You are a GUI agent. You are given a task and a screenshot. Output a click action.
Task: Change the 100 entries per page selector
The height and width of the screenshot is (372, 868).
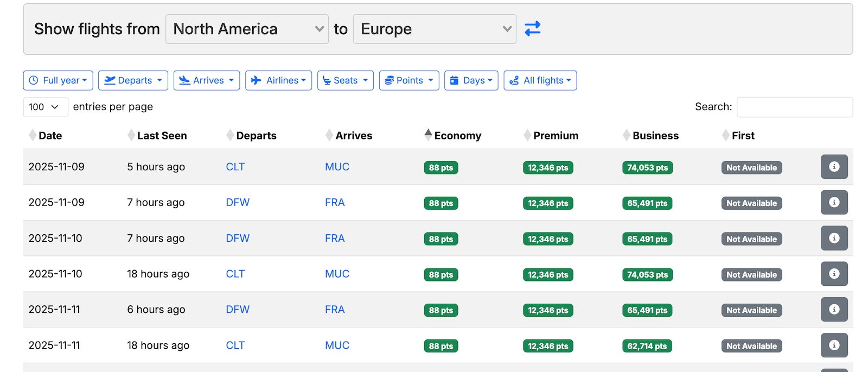[x=46, y=107]
